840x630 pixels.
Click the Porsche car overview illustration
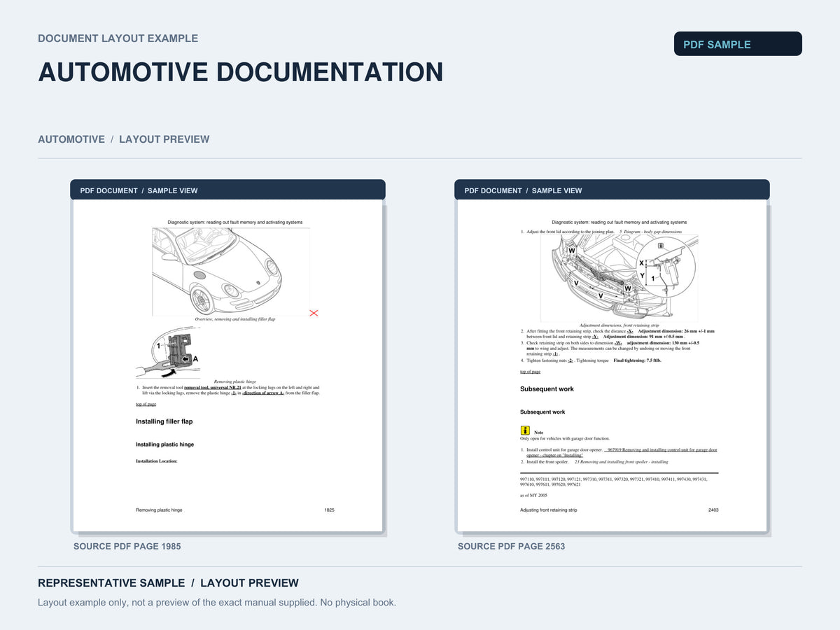(231, 272)
